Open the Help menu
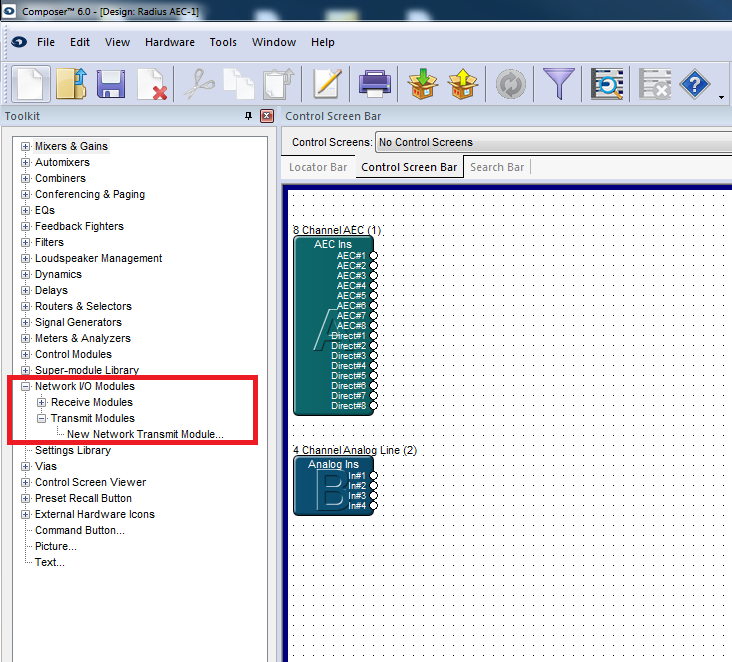The width and height of the screenshot is (732, 662). click(323, 42)
